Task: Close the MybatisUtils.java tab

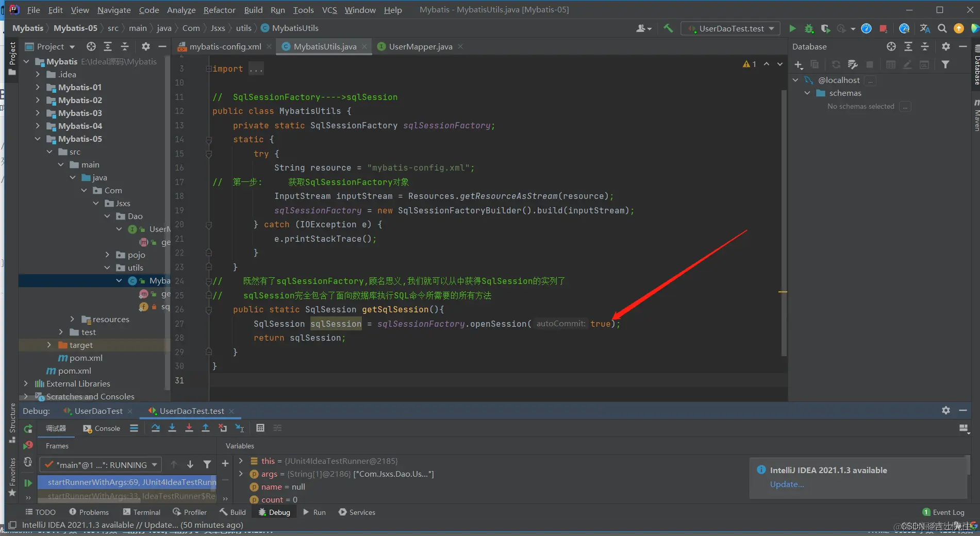Action: coord(364,46)
